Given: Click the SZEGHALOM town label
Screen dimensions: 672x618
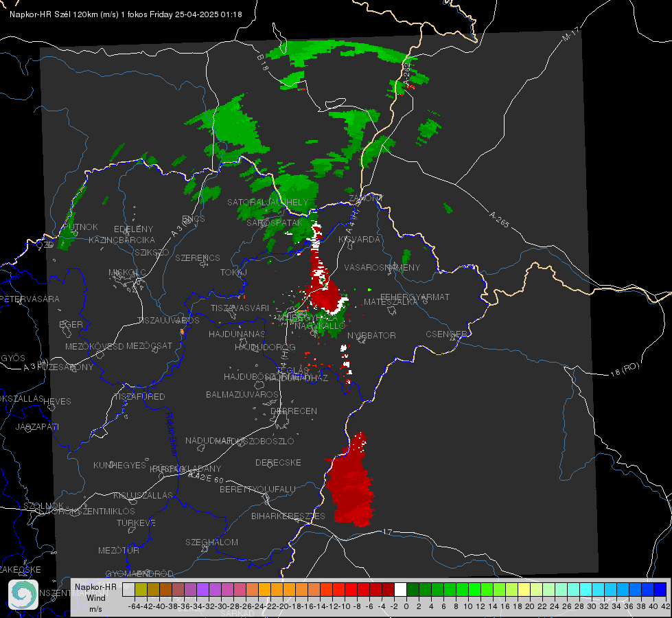Looking at the screenshot, I should (211, 542).
